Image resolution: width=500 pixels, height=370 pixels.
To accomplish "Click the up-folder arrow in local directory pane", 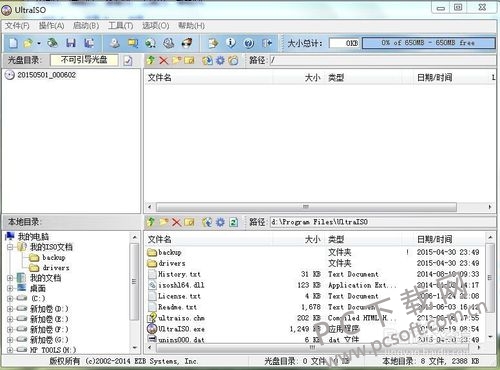I will click(x=151, y=222).
